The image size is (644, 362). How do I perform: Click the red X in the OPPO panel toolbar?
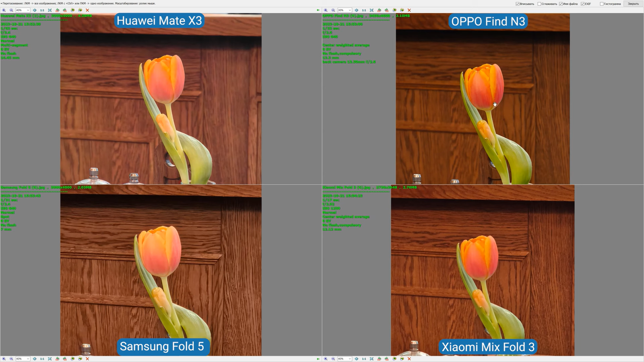pos(409,10)
